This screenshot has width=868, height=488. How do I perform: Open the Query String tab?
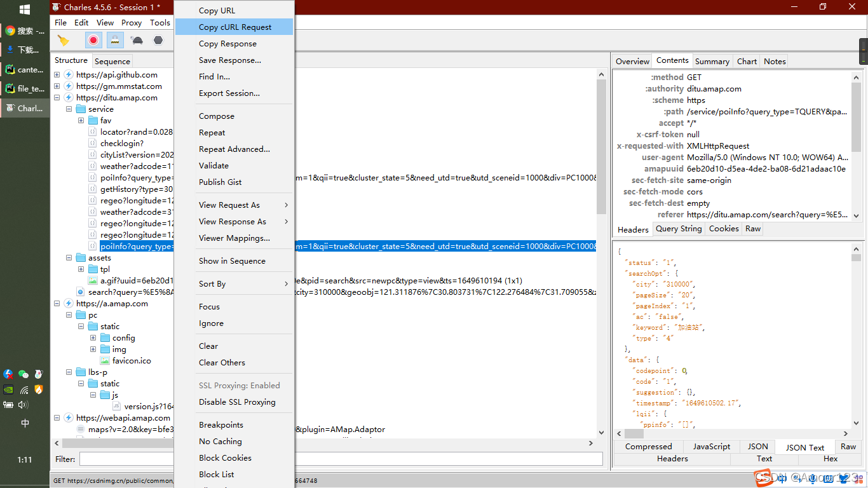point(679,229)
